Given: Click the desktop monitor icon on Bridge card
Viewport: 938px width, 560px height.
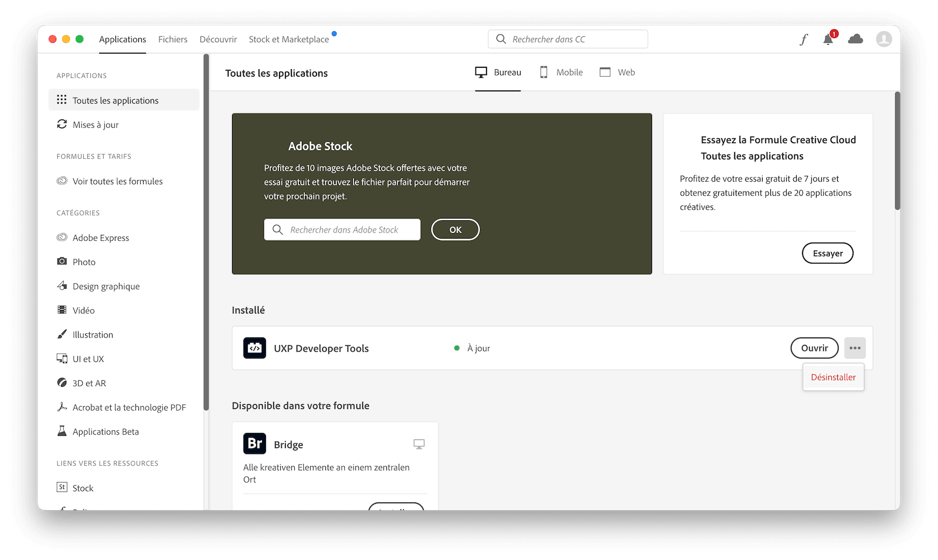Looking at the screenshot, I should (419, 444).
